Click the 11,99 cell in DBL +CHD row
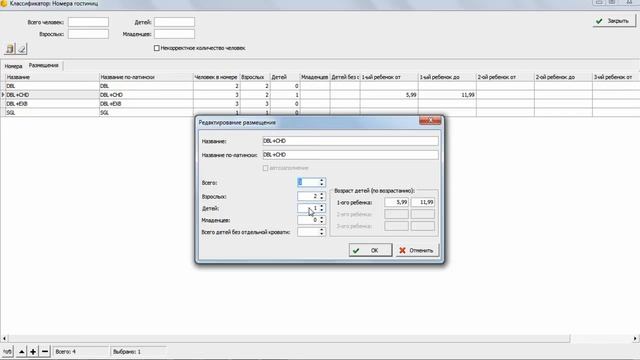640x360 pixels. point(447,95)
